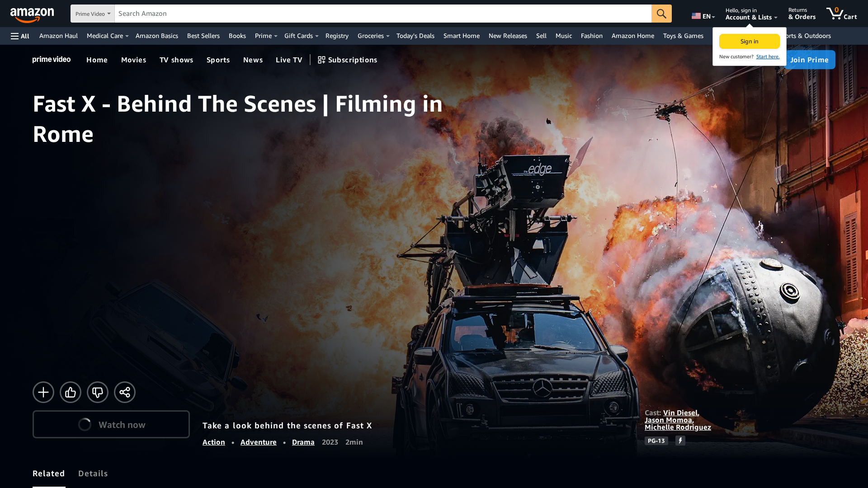
Task: Open the EN language selector
Action: click(703, 16)
